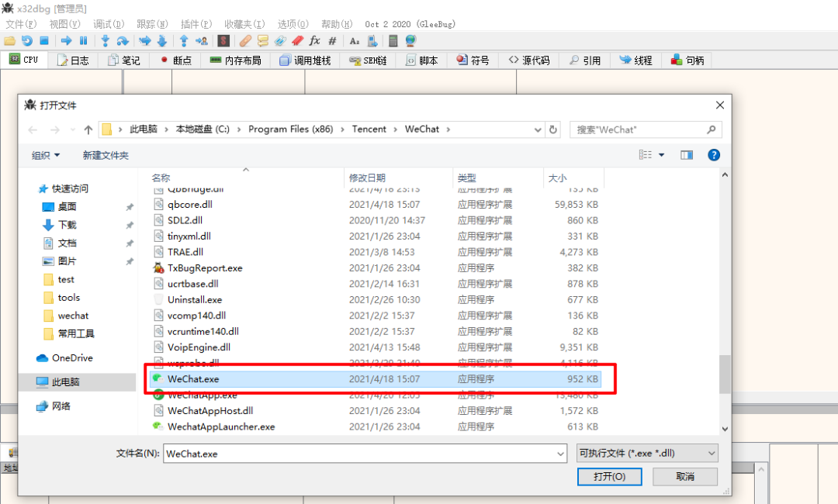This screenshot has height=504, width=838.
Task: Open the Strings references Az icon
Action: point(355,40)
